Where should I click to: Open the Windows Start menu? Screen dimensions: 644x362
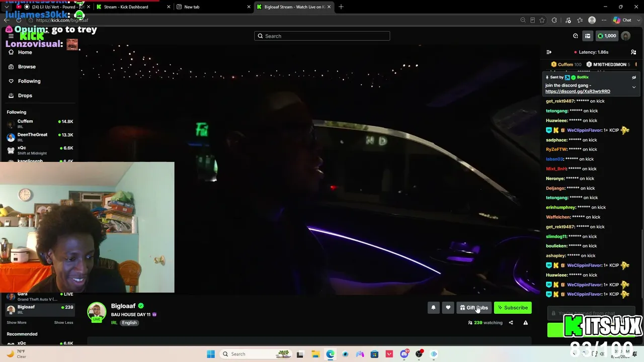tap(211, 354)
